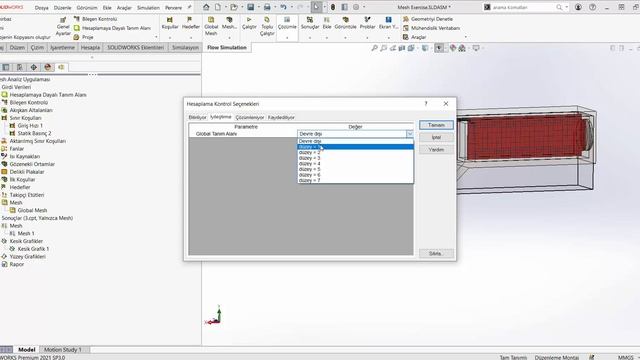Click the Görüntüle ribbon icon
This screenshot has height=360, width=640.
(345, 23)
